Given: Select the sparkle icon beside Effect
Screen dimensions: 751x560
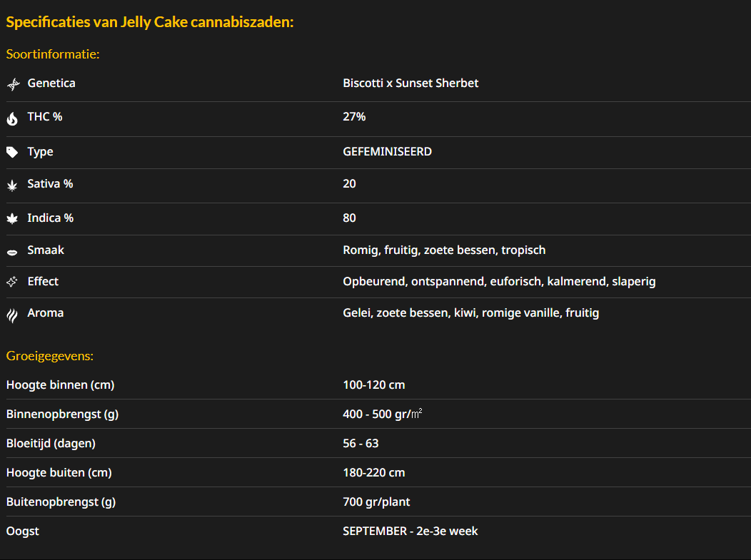Looking at the screenshot, I should point(12,282).
